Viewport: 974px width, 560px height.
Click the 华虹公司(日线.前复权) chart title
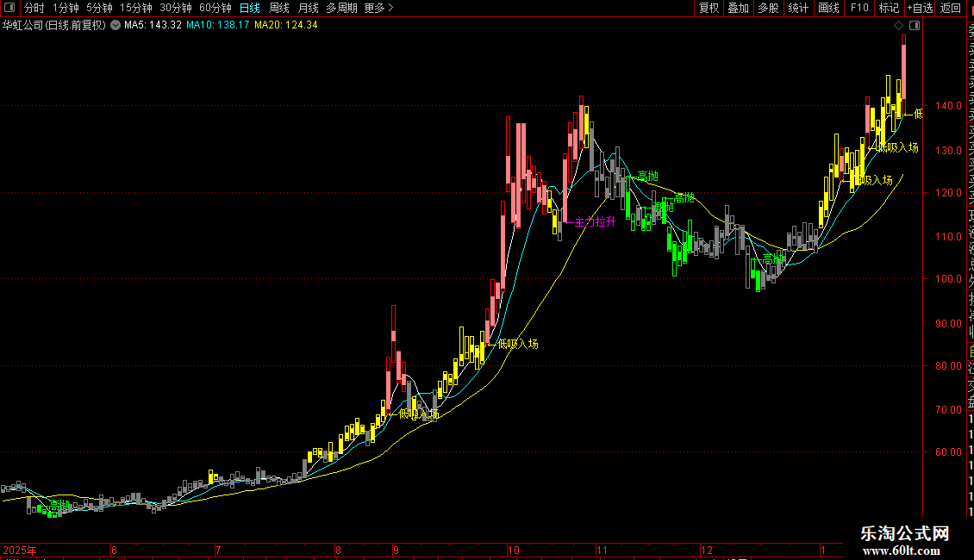tap(54, 26)
